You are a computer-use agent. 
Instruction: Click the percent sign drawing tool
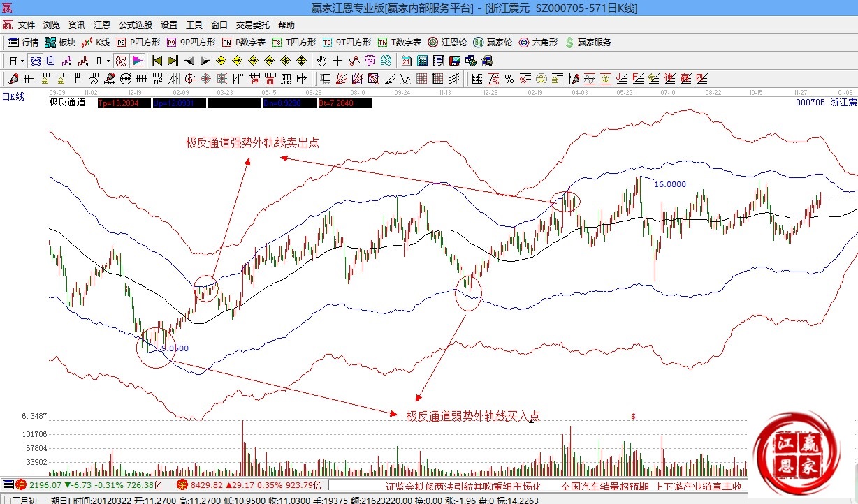click(x=509, y=78)
